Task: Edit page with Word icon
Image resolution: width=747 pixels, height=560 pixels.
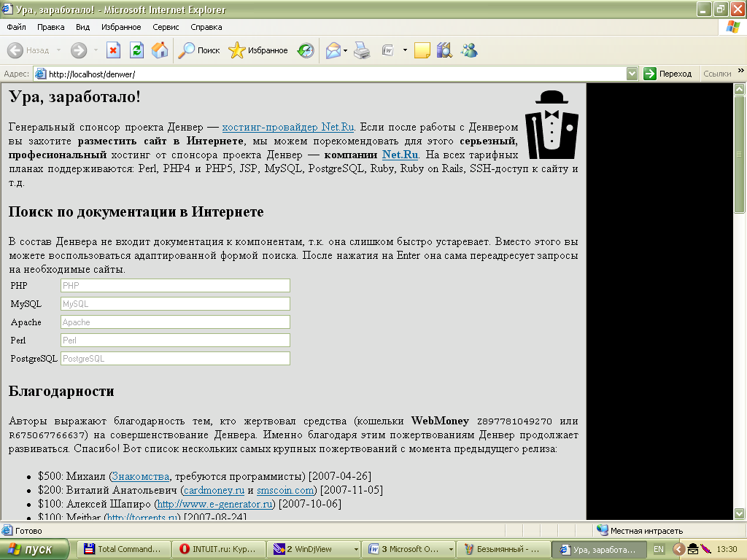Action: pyautogui.click(x=388, y=50)
